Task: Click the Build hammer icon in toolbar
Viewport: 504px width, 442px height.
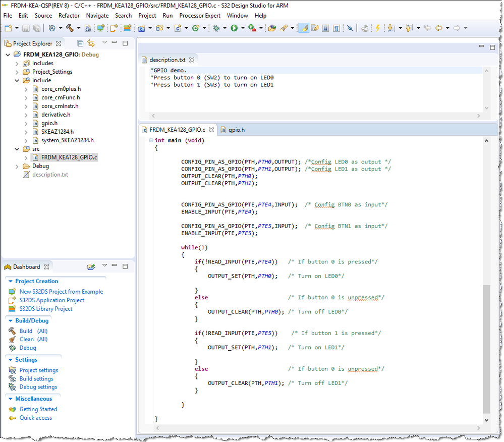Action: 70,28
